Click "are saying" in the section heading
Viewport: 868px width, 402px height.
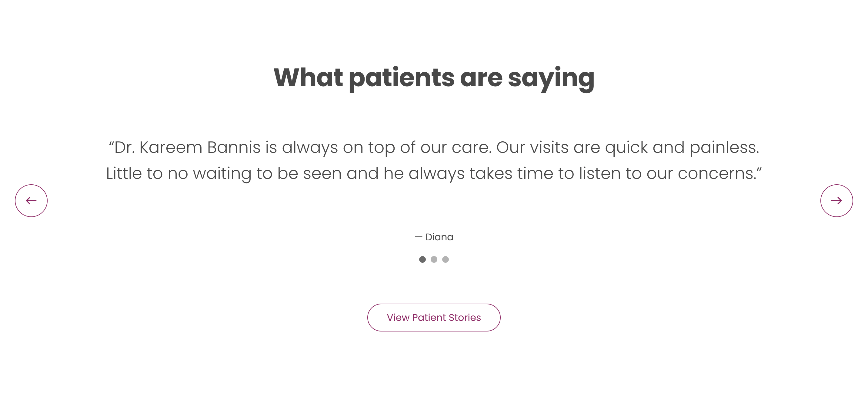527,78
